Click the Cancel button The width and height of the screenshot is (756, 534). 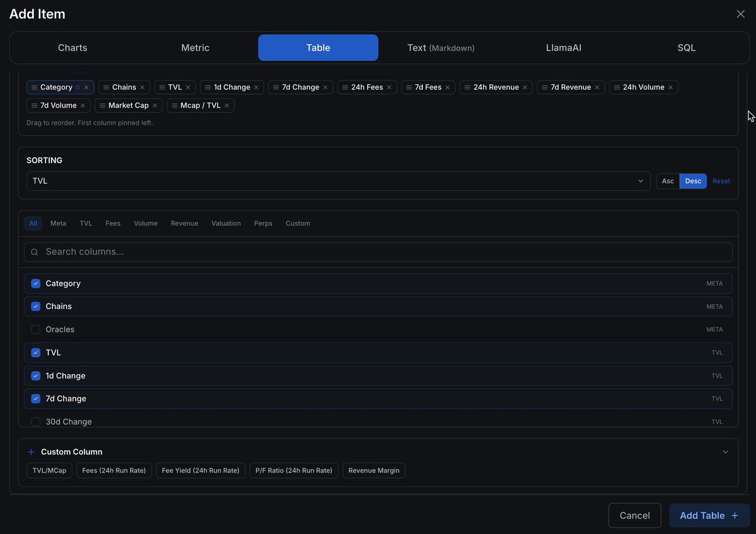pos(634,516)
